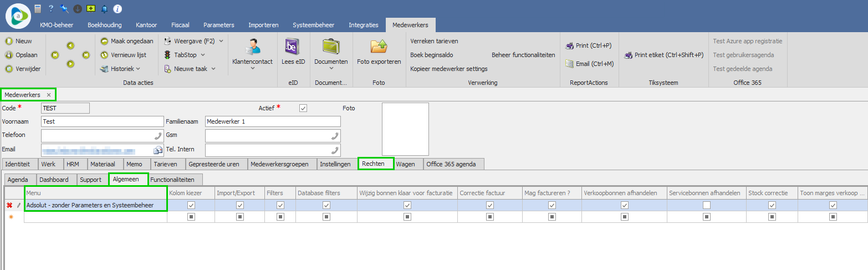This screenshot has height=270, width=868.
Task: Switch to the Identiteit tab
Action: pyautogui.click(x=20, y=164)
